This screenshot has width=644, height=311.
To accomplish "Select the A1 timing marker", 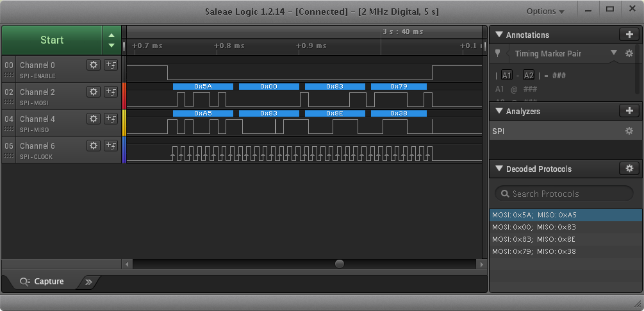I will 507,75.
